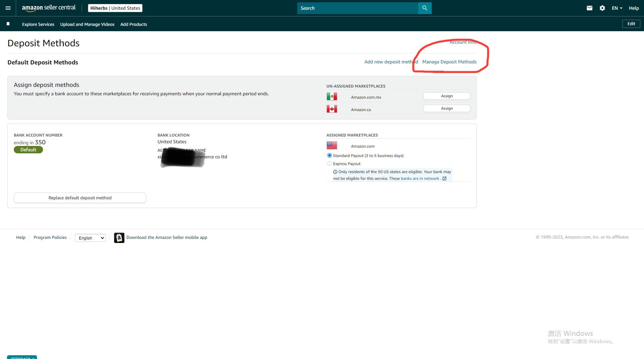This screenshot has height=359, width=644.
Task: Click the Feedback tab in the bottom corner
Action: [22, 357]
